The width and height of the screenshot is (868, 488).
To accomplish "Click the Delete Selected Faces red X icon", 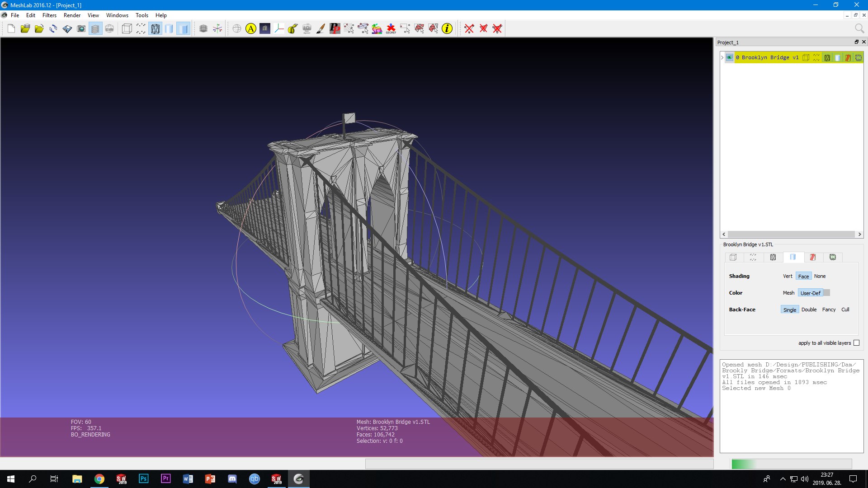I will [483, 29].
